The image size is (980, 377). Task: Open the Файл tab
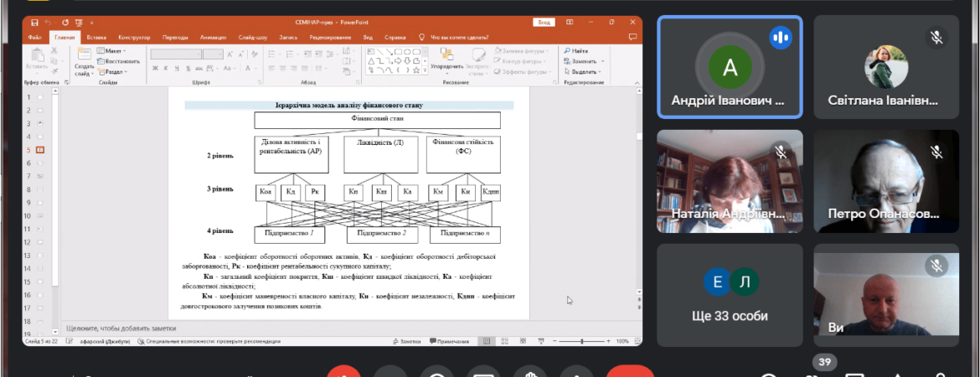[35, 38]
